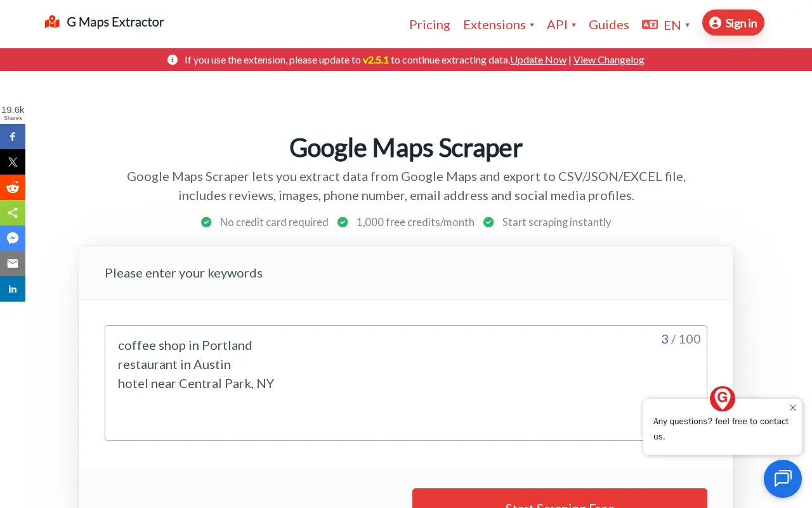Click the G Maps Extractor brand name
812x508 pixels.
coord(115,22)
